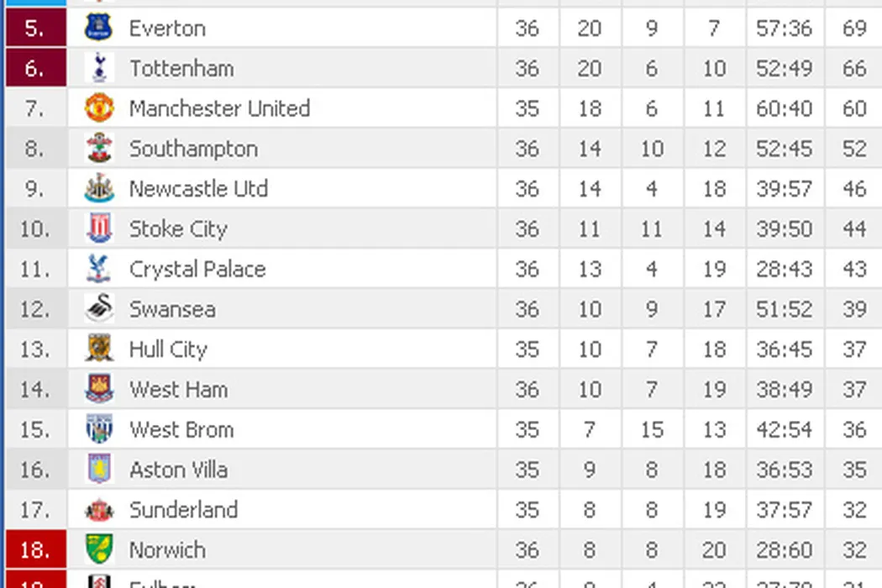Click the Hull City crest icon
The width and height of the screenshot is (882, 588).
click(99, 349)
